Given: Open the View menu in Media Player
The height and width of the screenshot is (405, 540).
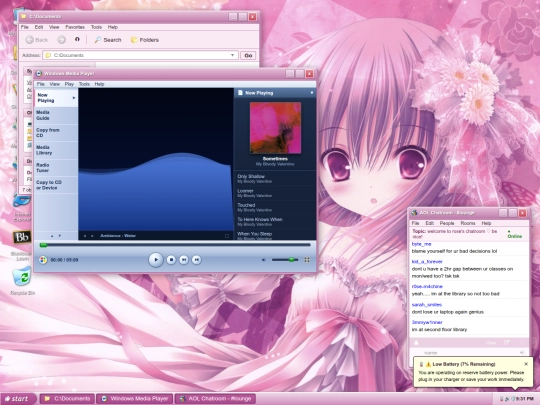Looking at the screenshot, I should (x=54, y=84).
